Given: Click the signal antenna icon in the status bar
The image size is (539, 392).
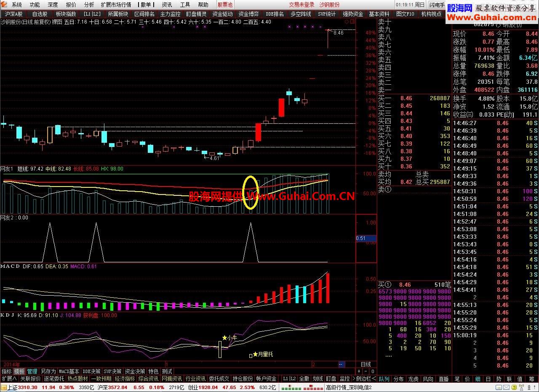Looking at the screenshot, I should (x=521, y=387).
